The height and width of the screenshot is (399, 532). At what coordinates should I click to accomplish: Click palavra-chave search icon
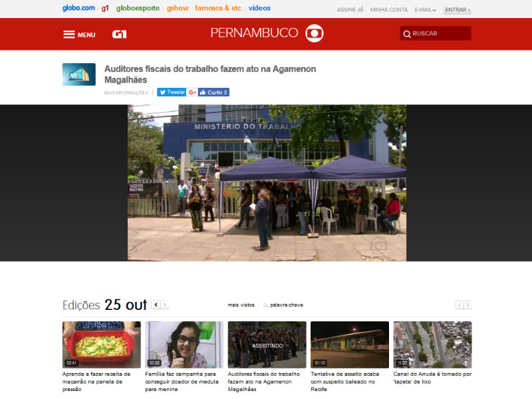click(x=265, y=305)
